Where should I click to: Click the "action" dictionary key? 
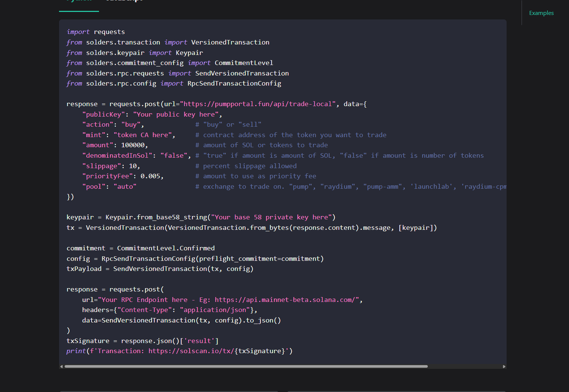pyautogui.click(x=98, y=125)
